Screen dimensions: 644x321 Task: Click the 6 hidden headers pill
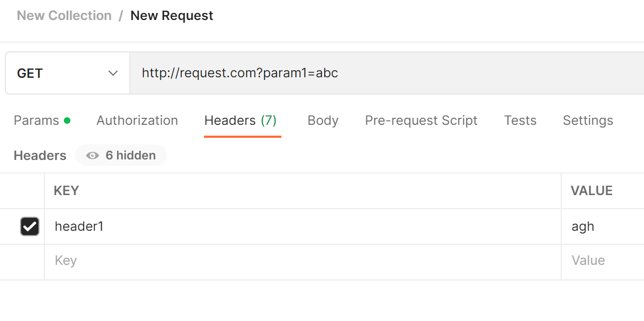pos(121,155)
